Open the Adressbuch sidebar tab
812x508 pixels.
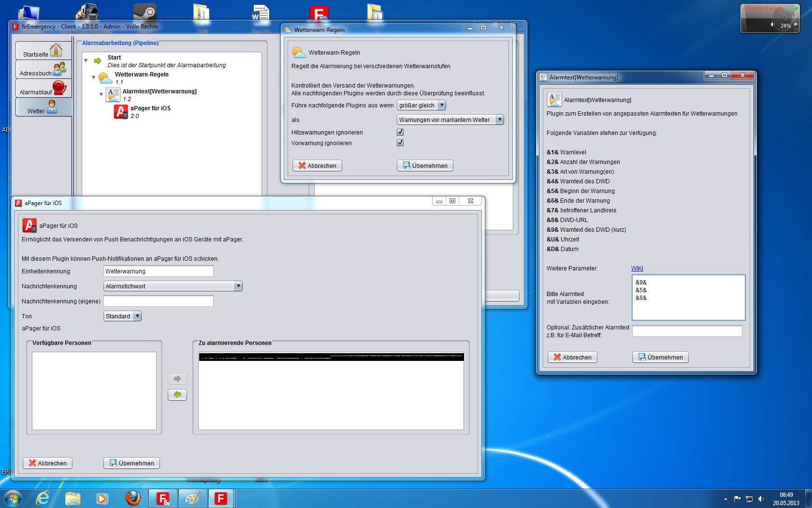coord(43,70)
